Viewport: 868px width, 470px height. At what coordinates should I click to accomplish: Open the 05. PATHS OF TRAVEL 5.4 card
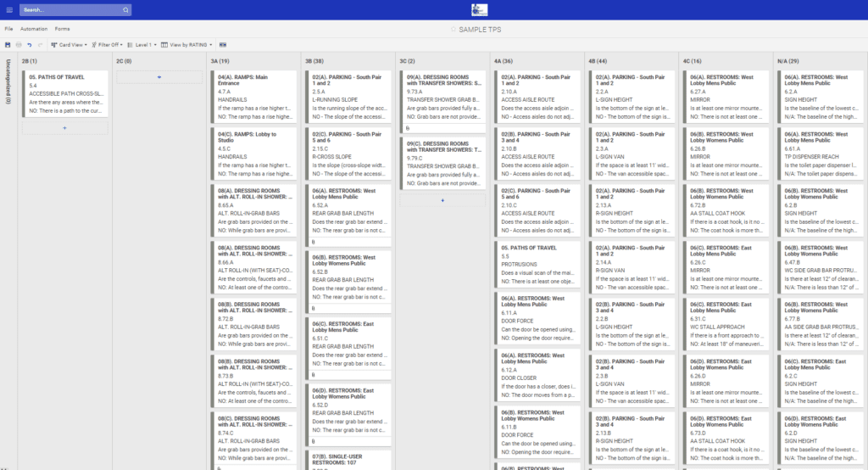coord(64,93)
